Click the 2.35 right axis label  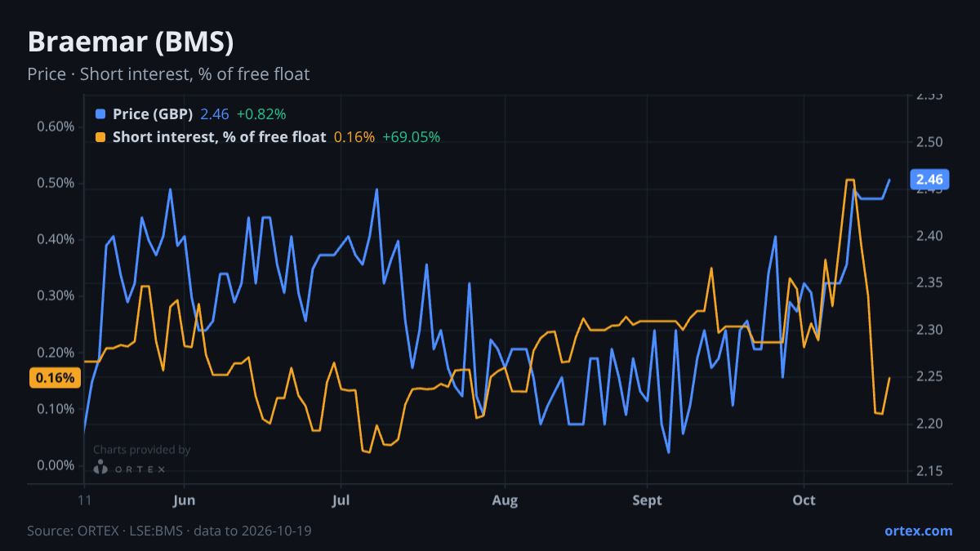[929, 283]
